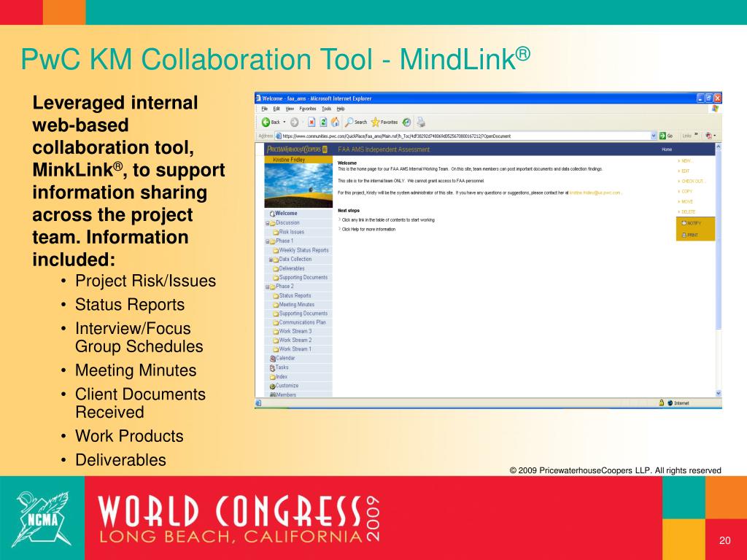Screen dimensions: 747x560
Task: Open Deliverables folder under Phase 1
Action: pyautogui.click(x=289, y=268)
